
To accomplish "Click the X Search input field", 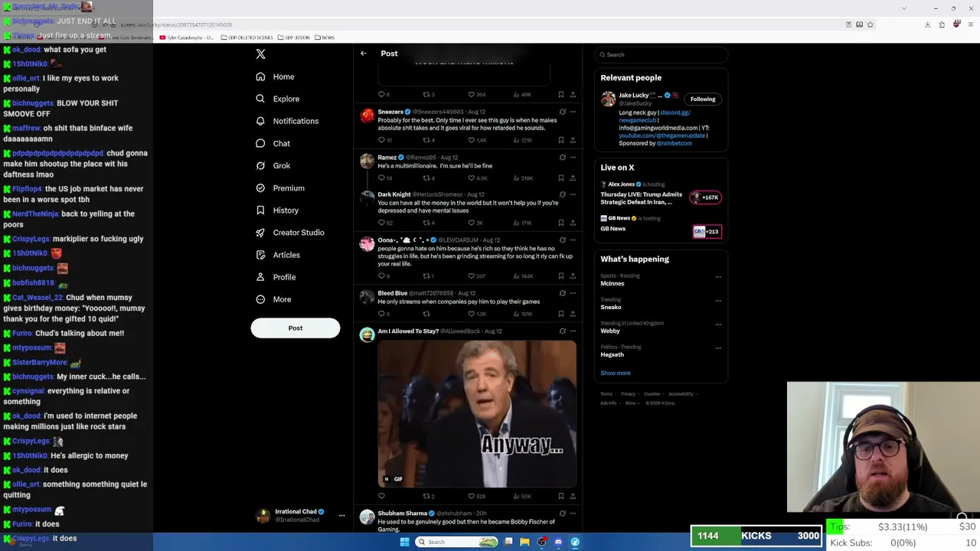I will pyautogui.click(x=661, y=54).
